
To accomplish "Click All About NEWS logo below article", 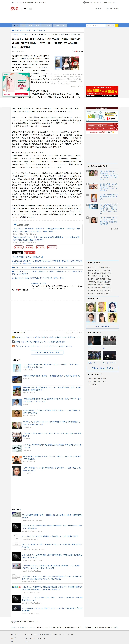I will click(20, 289).
